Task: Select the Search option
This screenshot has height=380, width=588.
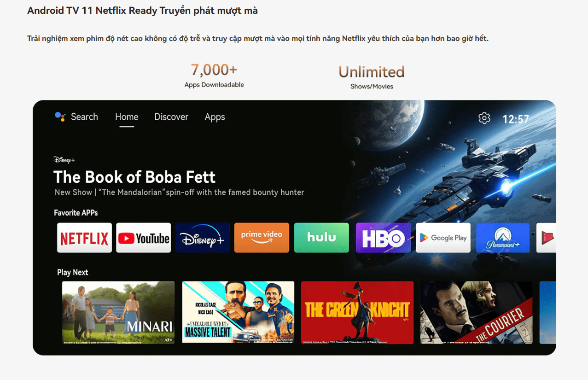Action: (x=84, y=117)
